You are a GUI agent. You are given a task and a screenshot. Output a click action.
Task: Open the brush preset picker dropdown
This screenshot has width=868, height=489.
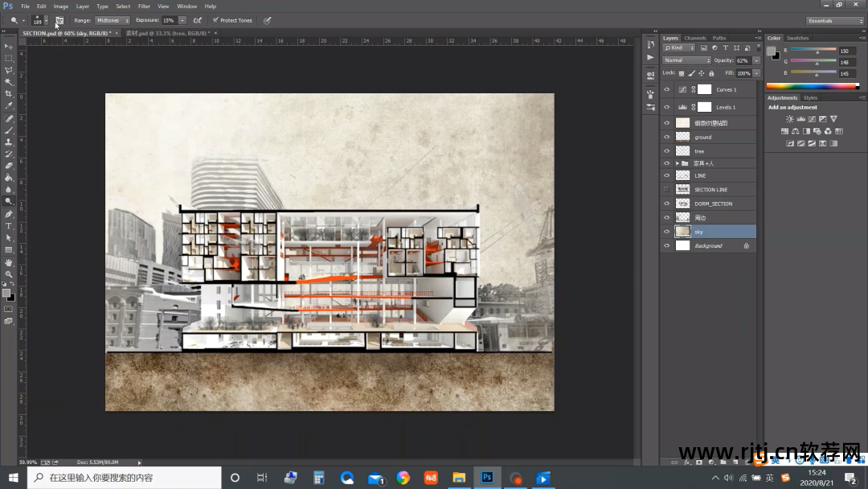pos(46,20)
